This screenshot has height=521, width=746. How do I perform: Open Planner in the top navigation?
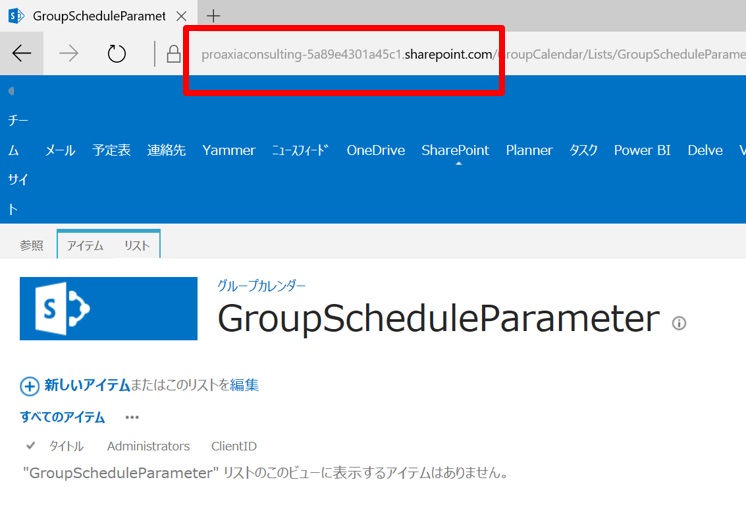pyautogui.click(x=529, y=150)
